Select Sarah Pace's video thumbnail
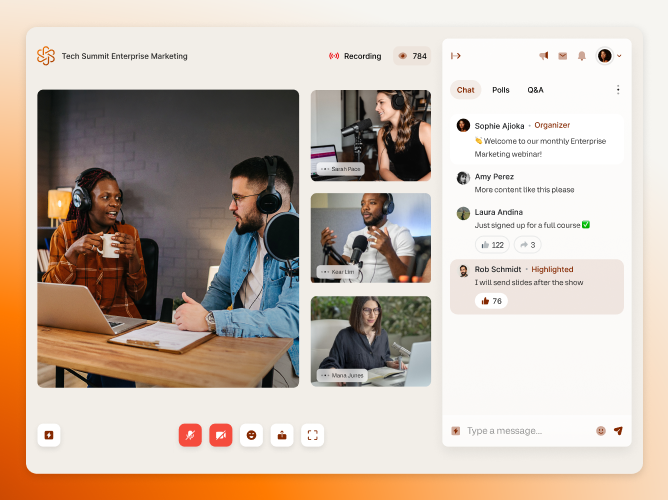The image size is (668, 500). point(371,135)
